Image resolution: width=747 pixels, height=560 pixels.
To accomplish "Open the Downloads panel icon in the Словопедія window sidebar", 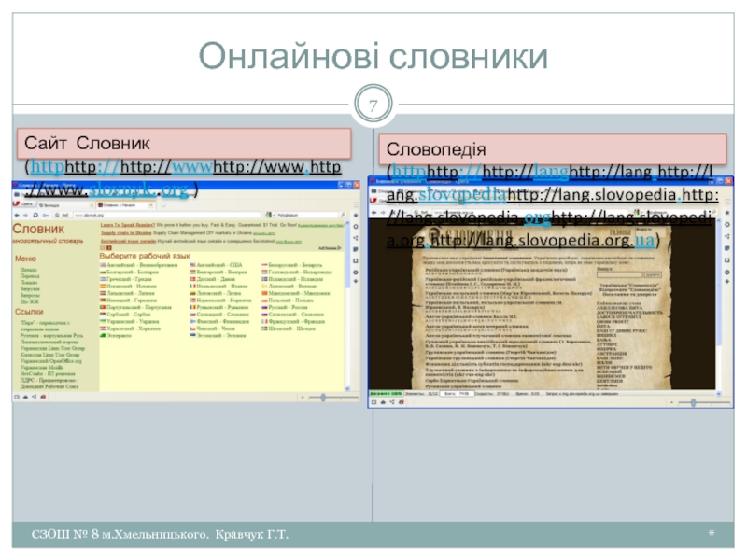I will click(x=727, y=260).
